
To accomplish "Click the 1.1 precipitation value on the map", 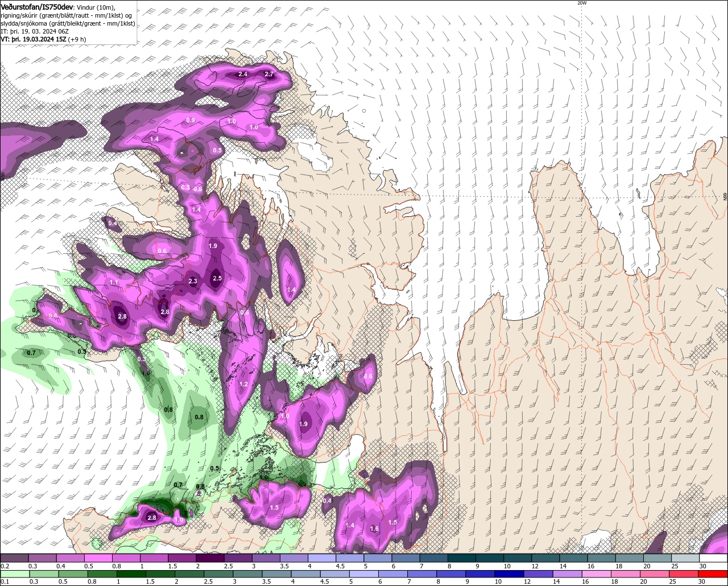I will click(114, 282).
